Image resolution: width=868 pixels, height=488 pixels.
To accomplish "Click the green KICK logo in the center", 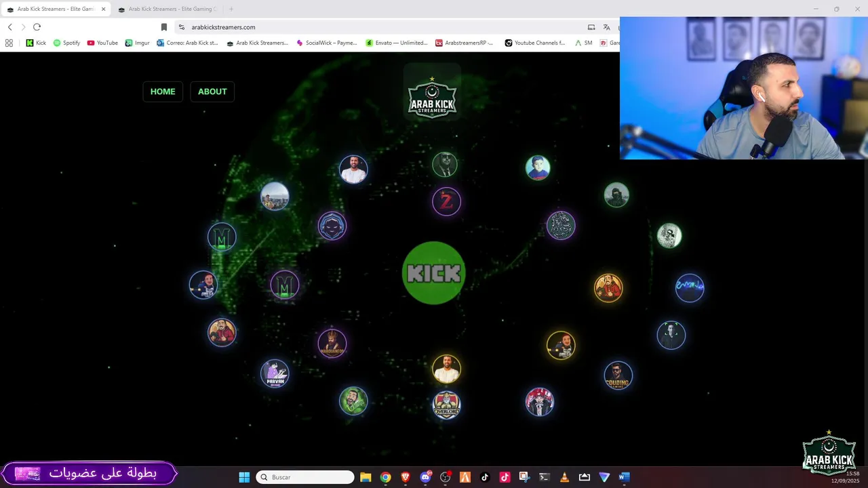I will (x=434, y=273).
